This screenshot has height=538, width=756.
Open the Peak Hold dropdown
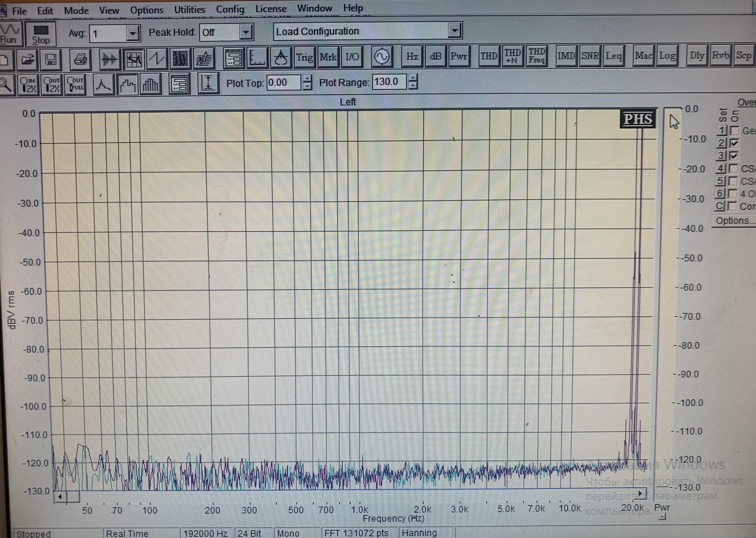click(246, 33)
